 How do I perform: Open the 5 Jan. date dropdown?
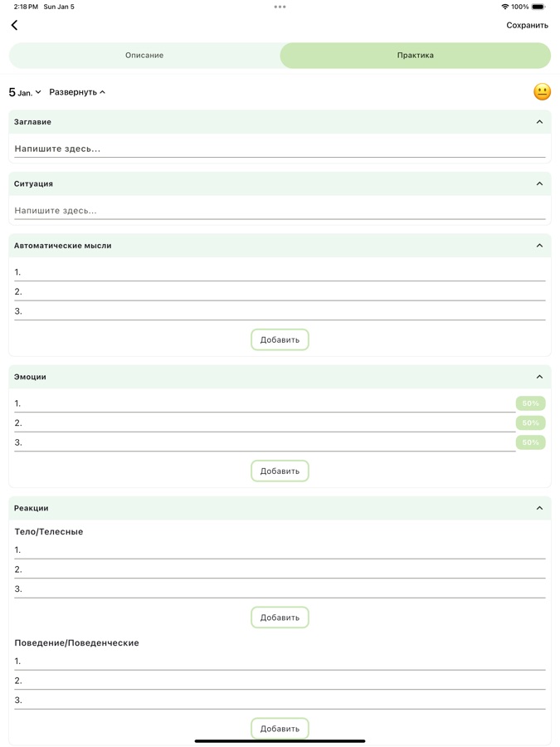(25, 92)
